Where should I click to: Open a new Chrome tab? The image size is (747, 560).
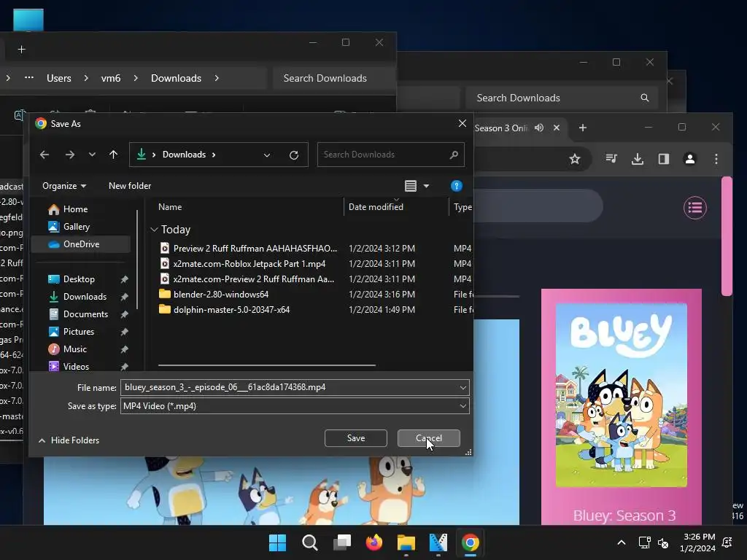coord(583,128)
